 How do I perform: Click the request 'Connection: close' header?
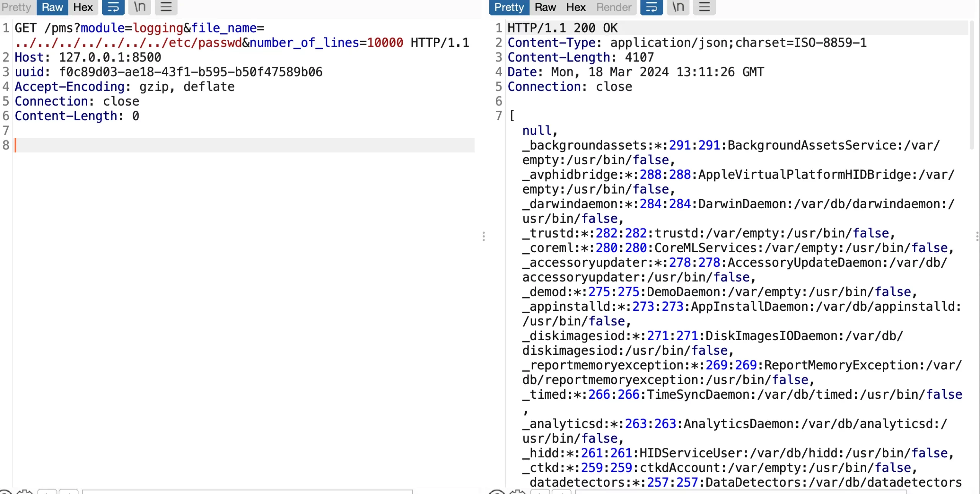tap(77, 101)
